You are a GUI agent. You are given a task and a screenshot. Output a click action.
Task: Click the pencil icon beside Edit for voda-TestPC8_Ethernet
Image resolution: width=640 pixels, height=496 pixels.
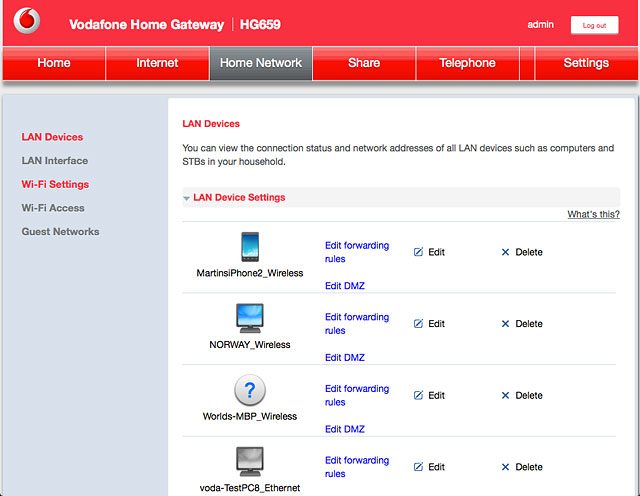point(418,467)
